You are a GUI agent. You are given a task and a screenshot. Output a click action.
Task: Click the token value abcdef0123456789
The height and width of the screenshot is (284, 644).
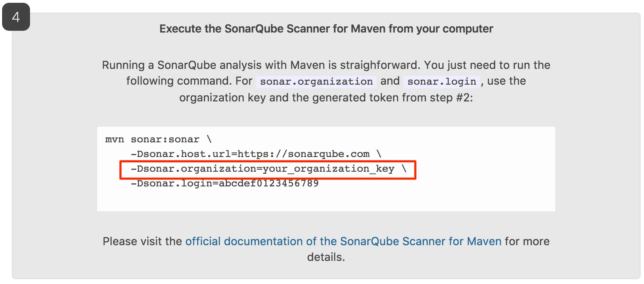click(268, 183)
